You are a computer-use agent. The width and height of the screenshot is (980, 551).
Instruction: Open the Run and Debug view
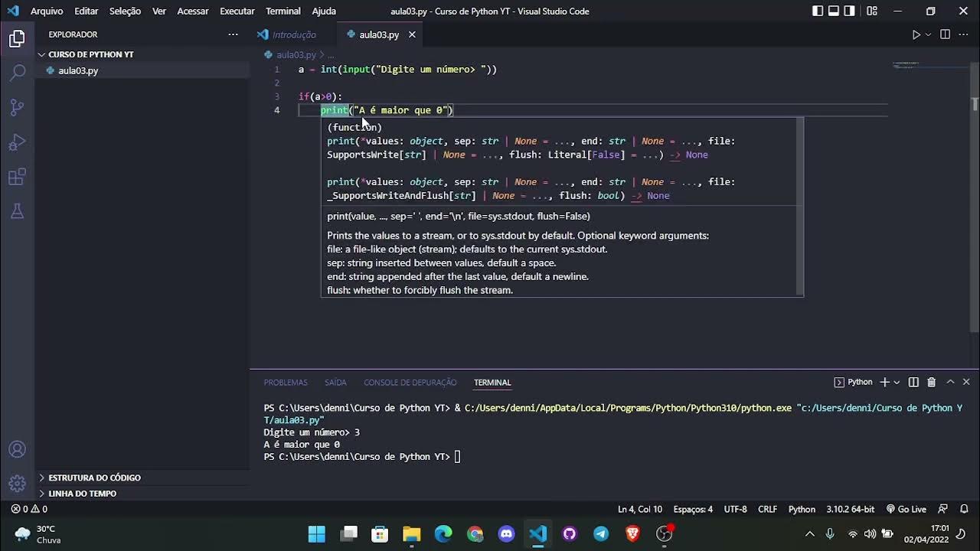(17, 142)
